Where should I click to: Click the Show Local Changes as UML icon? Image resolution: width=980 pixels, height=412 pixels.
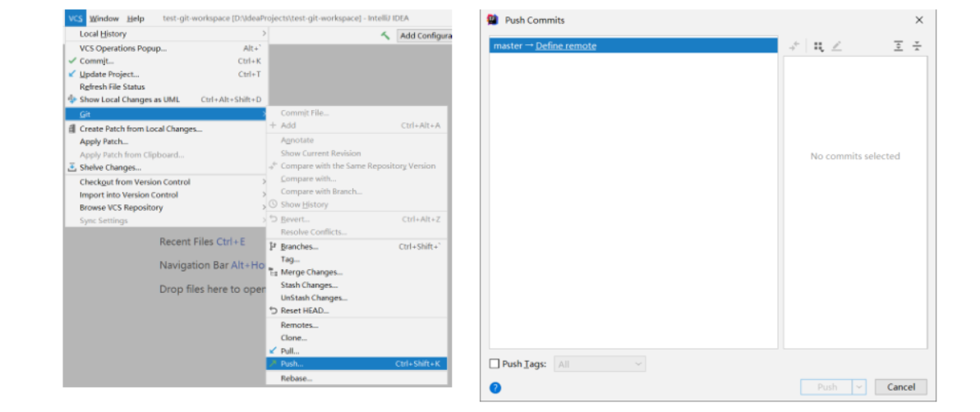click(x=72, y=99)
